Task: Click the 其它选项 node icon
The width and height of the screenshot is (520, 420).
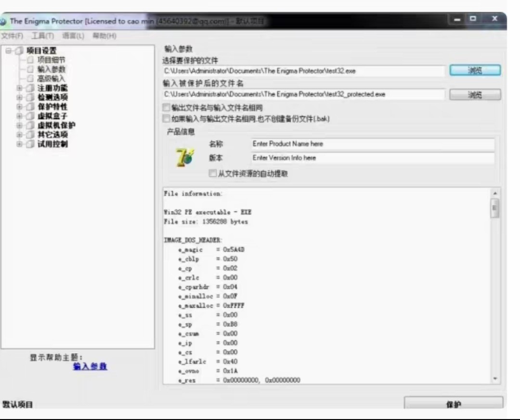Action: pos(30,134)
